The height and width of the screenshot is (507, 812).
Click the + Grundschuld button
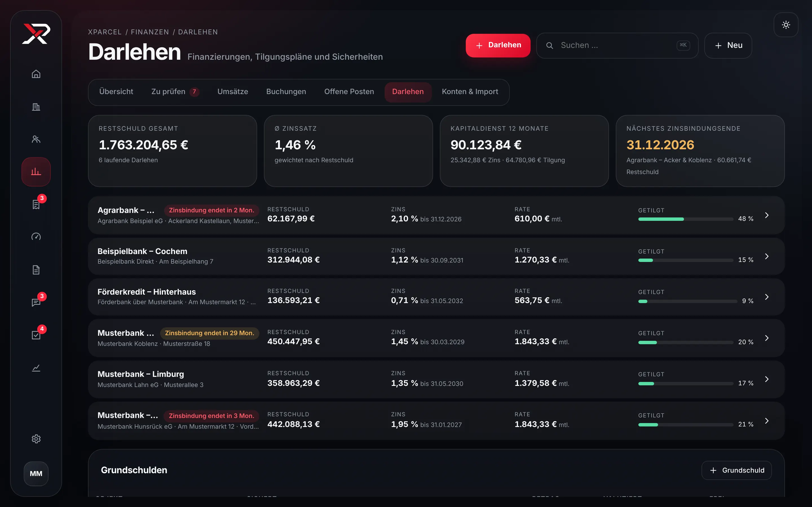736,470
